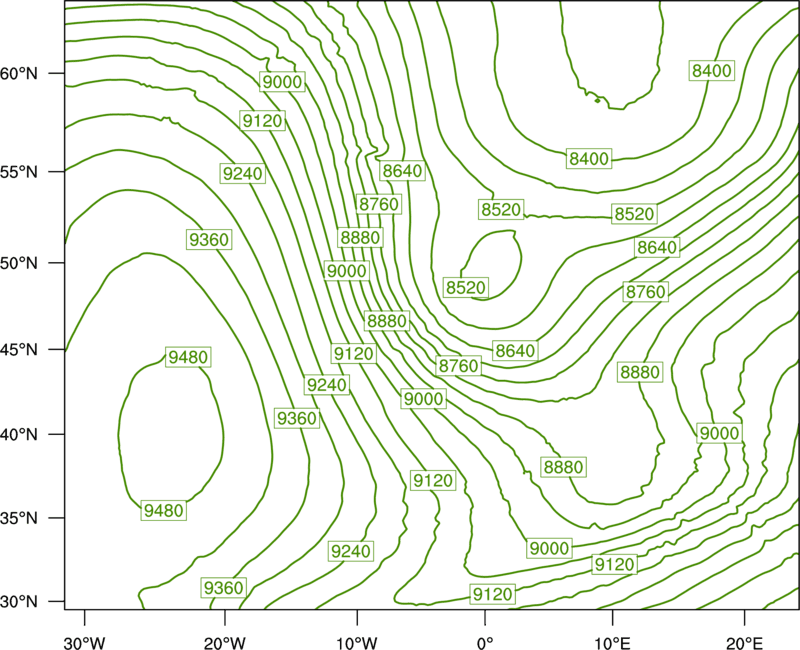Click the 50°N latitude axis label
Viewport: 800px width, 650px height.
point(19,263)
